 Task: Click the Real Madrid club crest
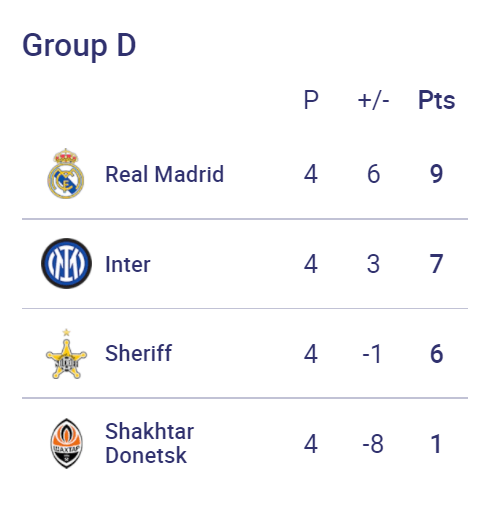[x=66, y=174]
